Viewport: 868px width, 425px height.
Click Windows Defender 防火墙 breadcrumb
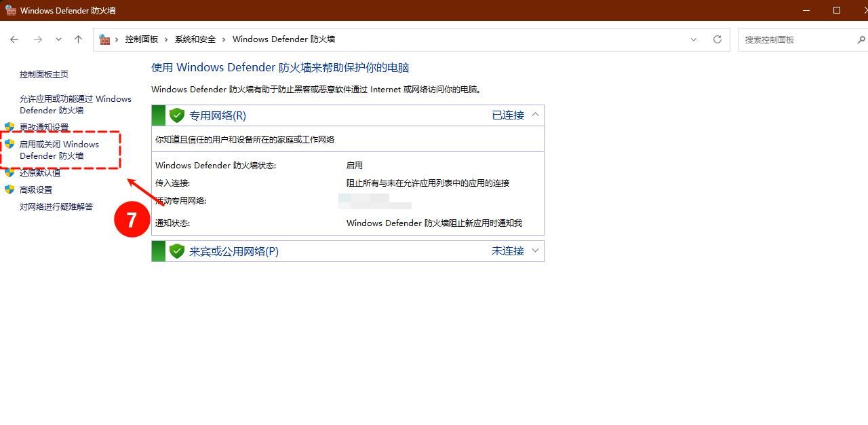[x=283, y=39]
